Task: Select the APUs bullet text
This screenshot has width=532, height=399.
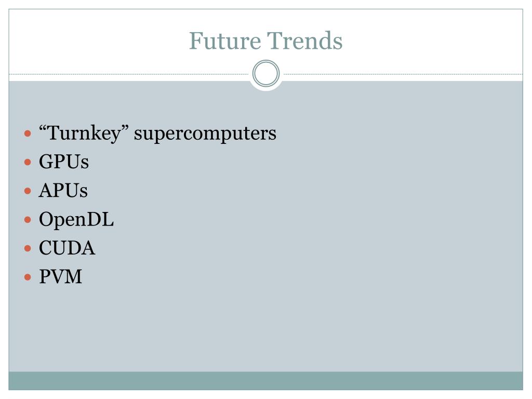Action: [x=63, y=190]
